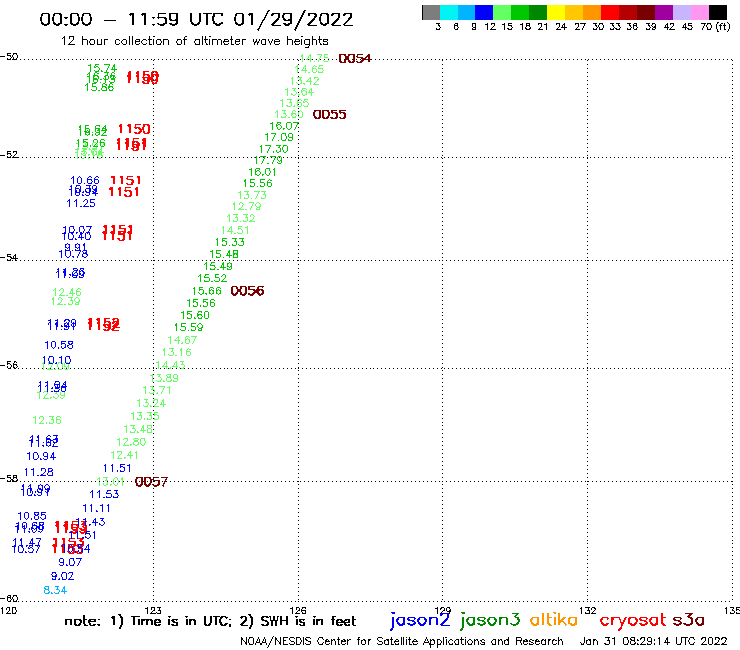Click the wave height value '14.75'
Viewport: 740px width, 650px height.
click(x=314, y=58)
